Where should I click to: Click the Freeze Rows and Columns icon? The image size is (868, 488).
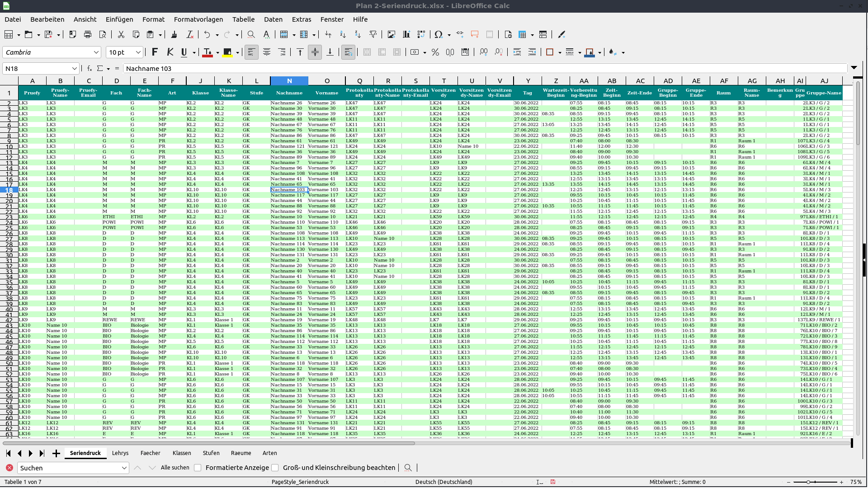(x=523, y=34)
